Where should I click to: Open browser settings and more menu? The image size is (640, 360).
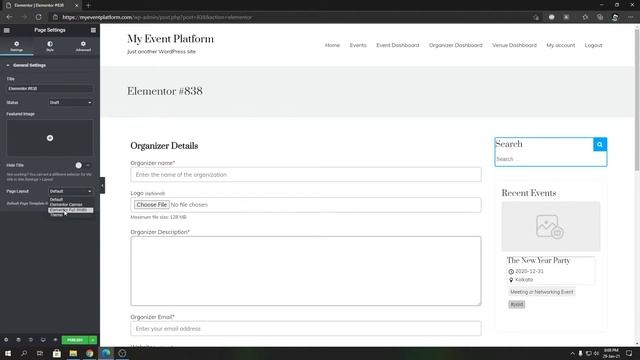(x=631, y=17)
